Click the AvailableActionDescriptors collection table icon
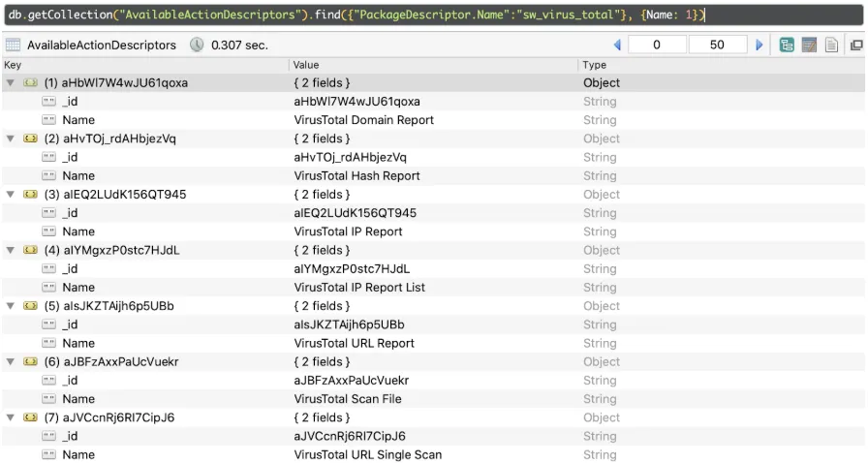This screenshot has width=868, height=463. coord(13,45)
